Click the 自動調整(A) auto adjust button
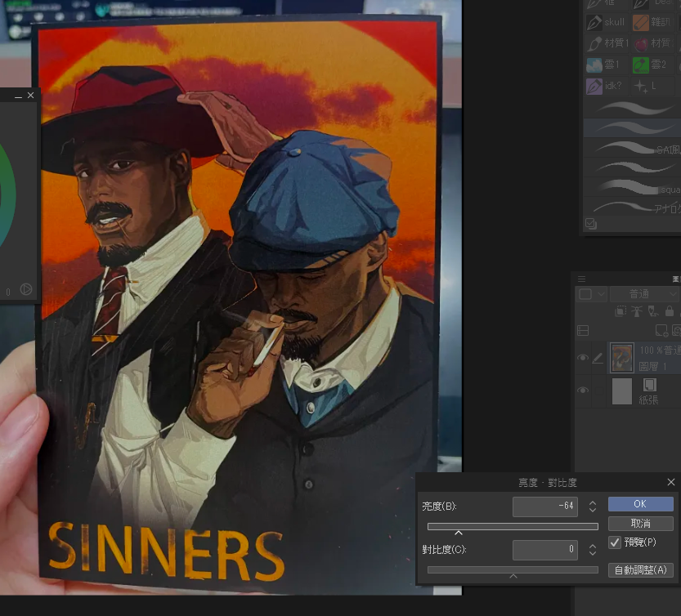The image size is (681, 616). tap(641, 570)
